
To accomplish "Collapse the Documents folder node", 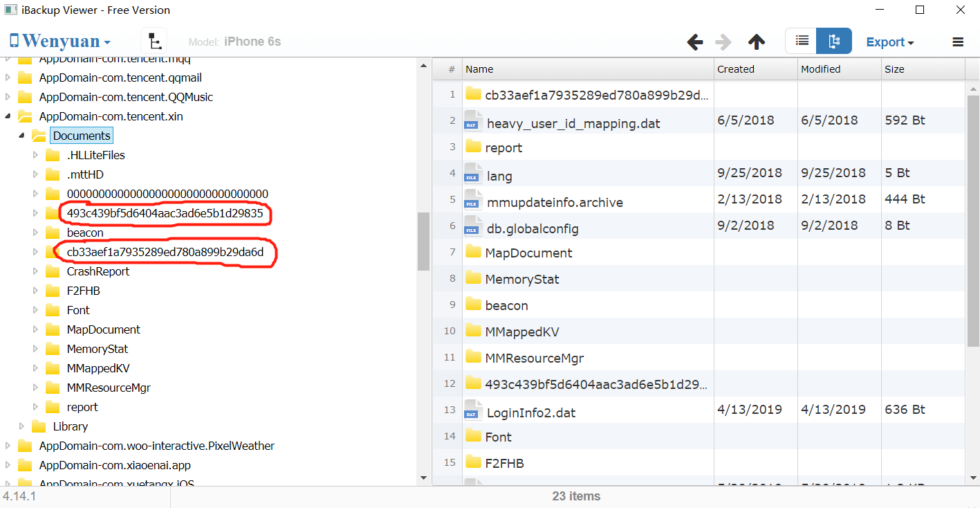I will point(22,136).
